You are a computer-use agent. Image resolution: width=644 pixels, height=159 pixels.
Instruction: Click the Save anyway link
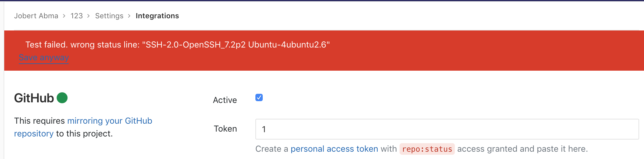44,58
